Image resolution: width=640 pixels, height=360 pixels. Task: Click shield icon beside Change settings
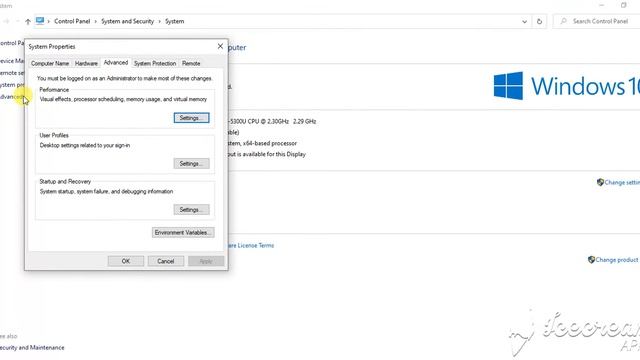click(x=600, y=182)
